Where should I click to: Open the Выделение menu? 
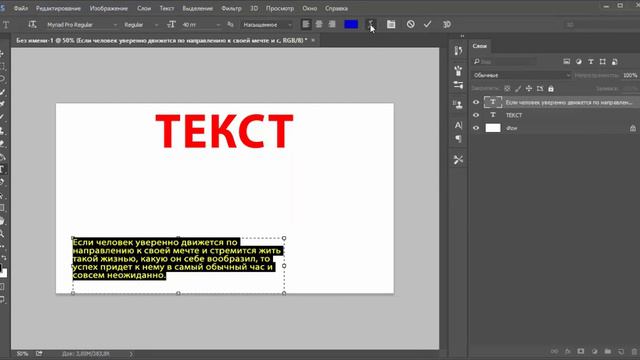coord(198,8)
